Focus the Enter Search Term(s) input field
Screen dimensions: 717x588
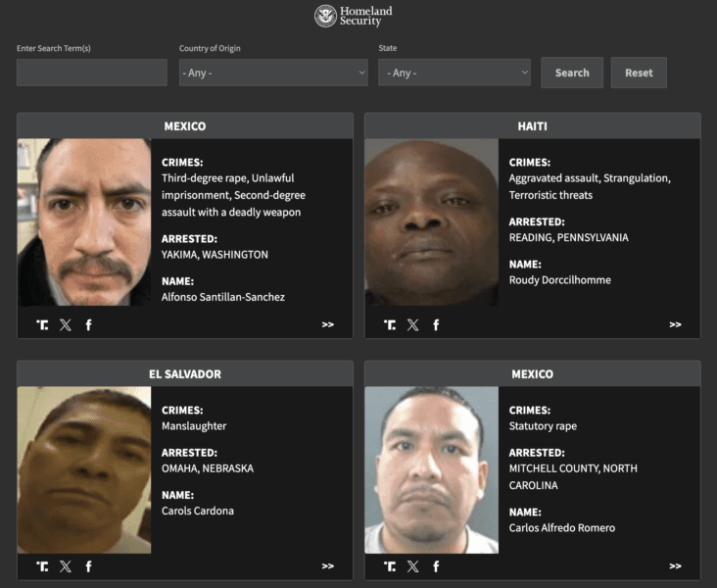coord(92,73)
